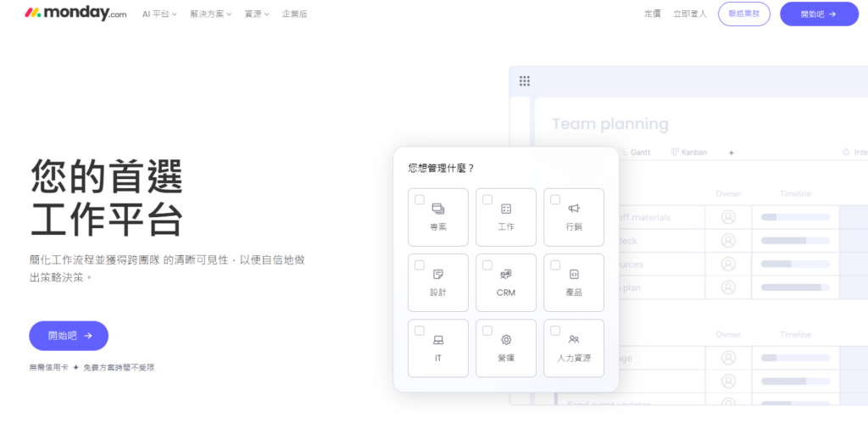Check the IT checkbox
This screenshot has height=429, width=868.
(420, 331)
